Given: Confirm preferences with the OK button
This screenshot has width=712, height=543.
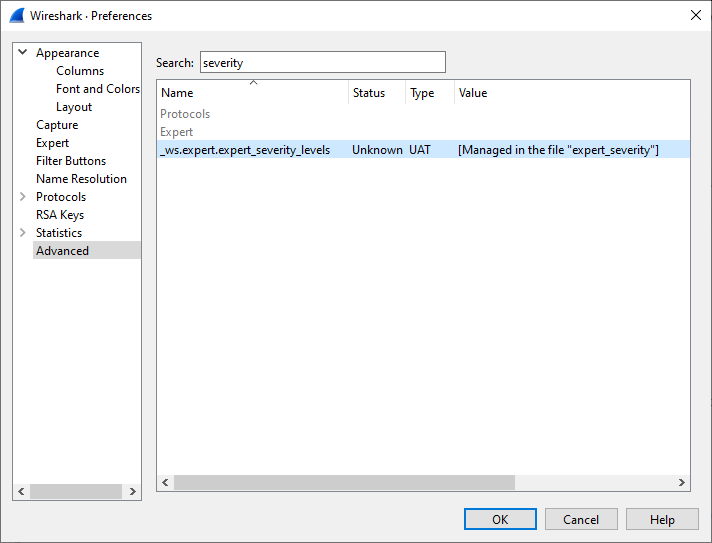Looking at the screenshot, I should pyautogui.click(x=500, y=519).
